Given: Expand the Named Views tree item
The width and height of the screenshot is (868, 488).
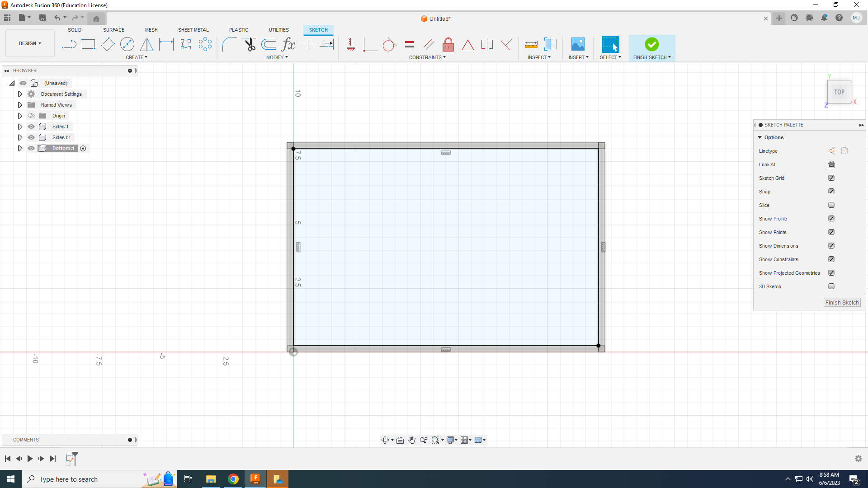Looking at the screenshot, I should [20, 105].
